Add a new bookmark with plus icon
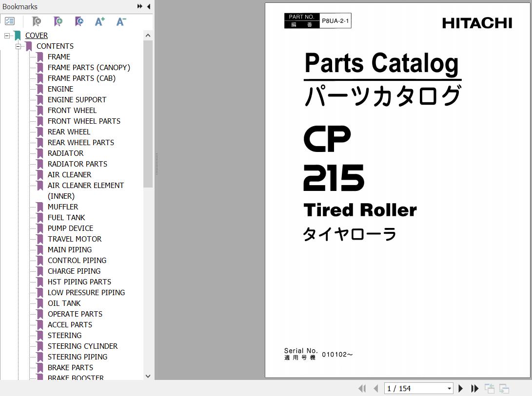Screen dimensions: 532x396 tap(58, 21)
